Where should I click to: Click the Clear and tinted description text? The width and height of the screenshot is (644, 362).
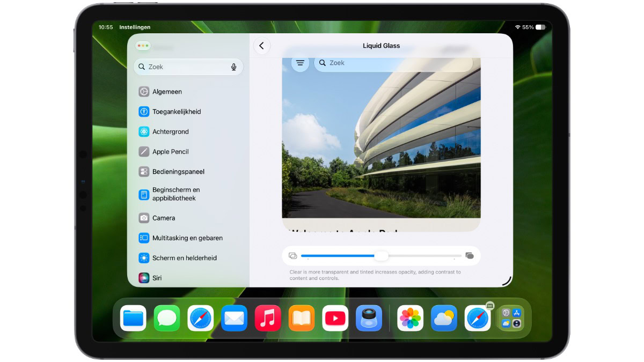click(375, 275)
